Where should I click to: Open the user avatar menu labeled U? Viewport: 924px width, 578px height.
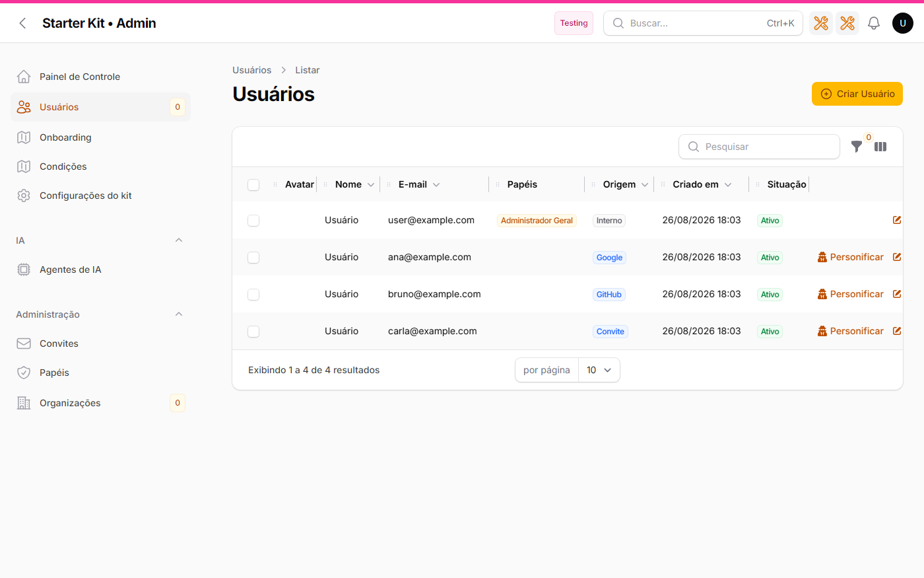point(903,23)
